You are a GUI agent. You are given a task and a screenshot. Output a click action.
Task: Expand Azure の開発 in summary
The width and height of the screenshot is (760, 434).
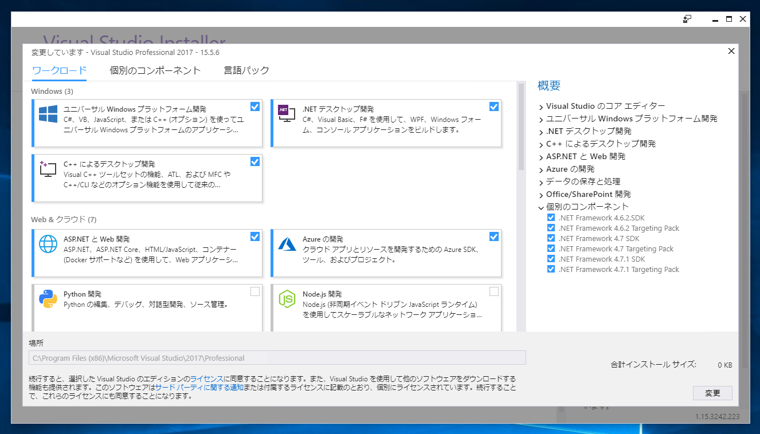pos(541,169)
